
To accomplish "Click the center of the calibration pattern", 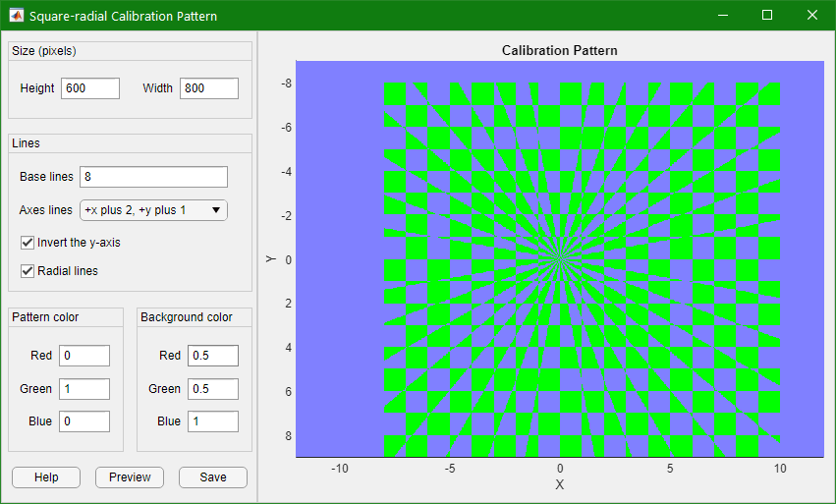I will (560, 259).
